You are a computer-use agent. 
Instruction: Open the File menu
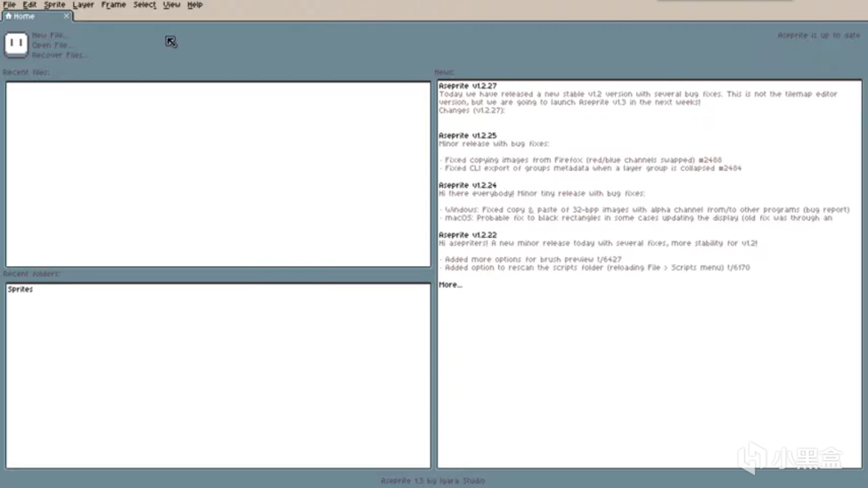[x=9, y=5]
